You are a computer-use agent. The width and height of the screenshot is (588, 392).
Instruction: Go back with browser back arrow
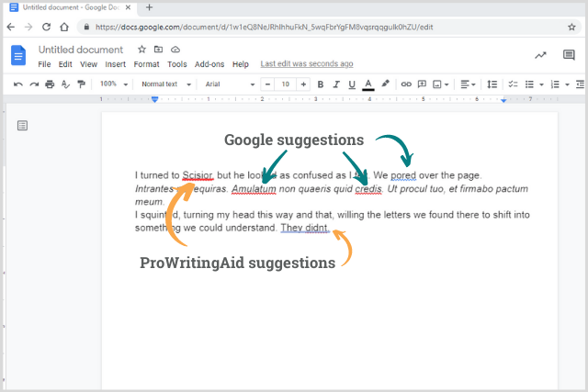(11, 27)
